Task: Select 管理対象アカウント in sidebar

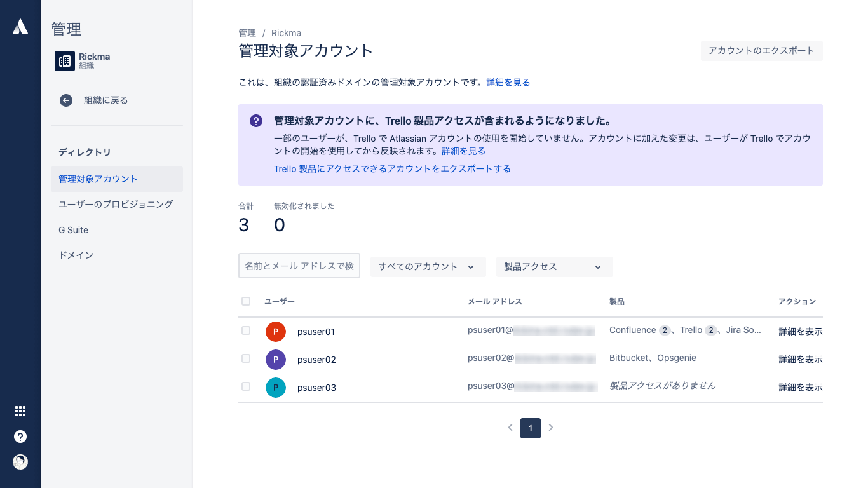Action: tap(117, 179)
